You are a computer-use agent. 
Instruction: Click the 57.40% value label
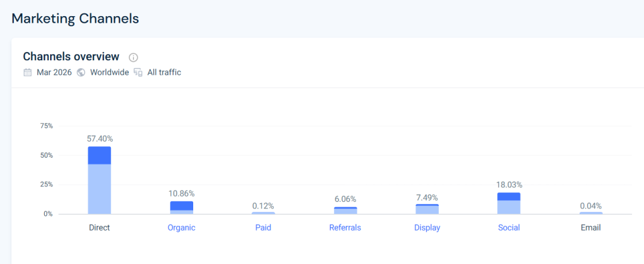coord(100,139)
